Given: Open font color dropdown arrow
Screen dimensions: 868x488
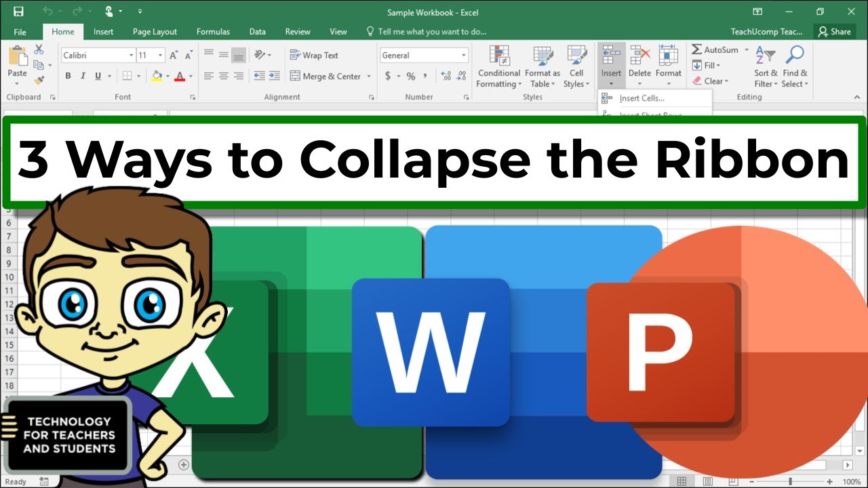Looking at the screenshot, I should point(191,77).
